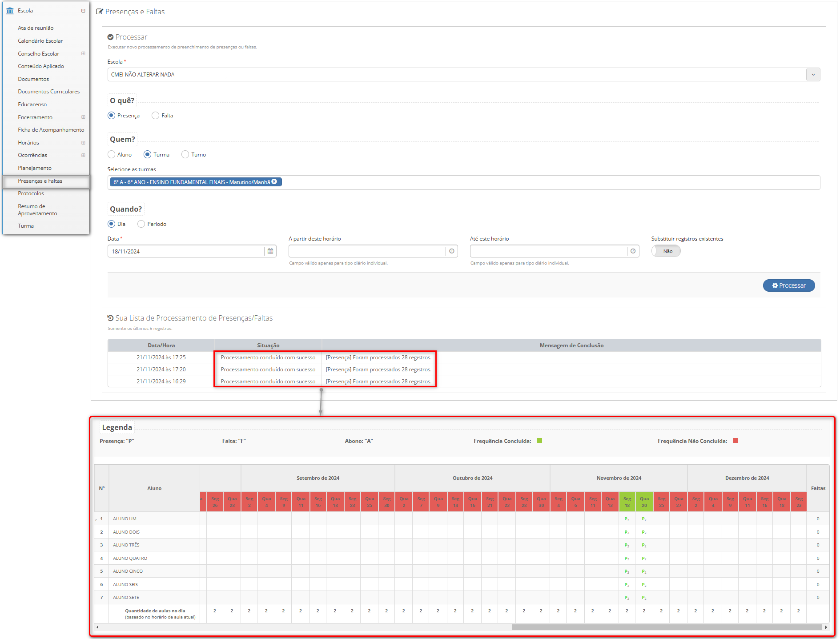Open Turma menu item in sidebar
Image resolution: width=840 pixels, height=639 pixels.
click(x=26, y=226)
